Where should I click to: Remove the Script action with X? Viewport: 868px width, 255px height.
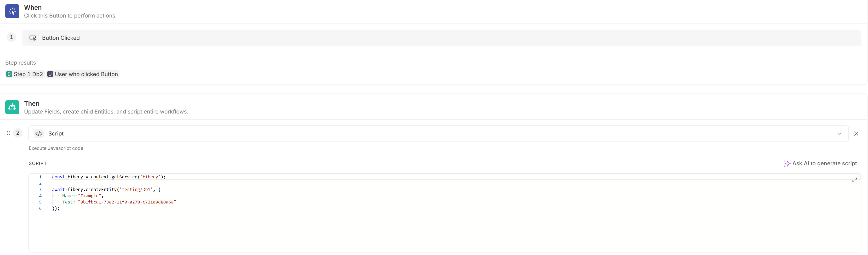pos(856,134)
